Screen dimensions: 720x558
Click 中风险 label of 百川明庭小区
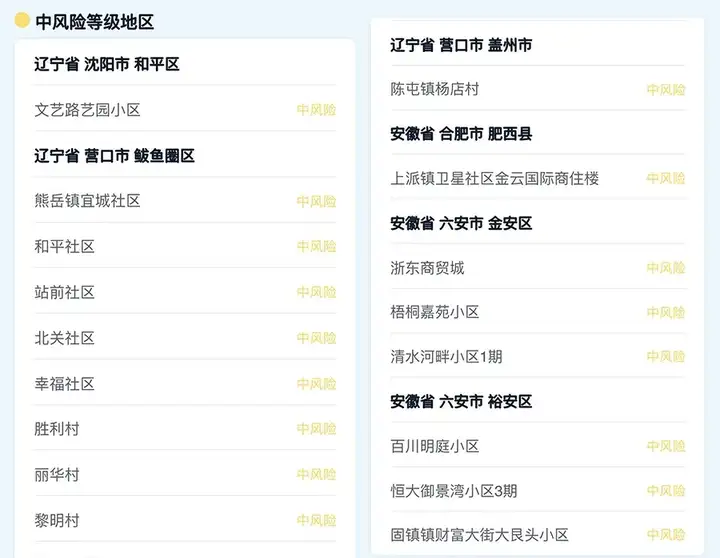tap(666, 446)
